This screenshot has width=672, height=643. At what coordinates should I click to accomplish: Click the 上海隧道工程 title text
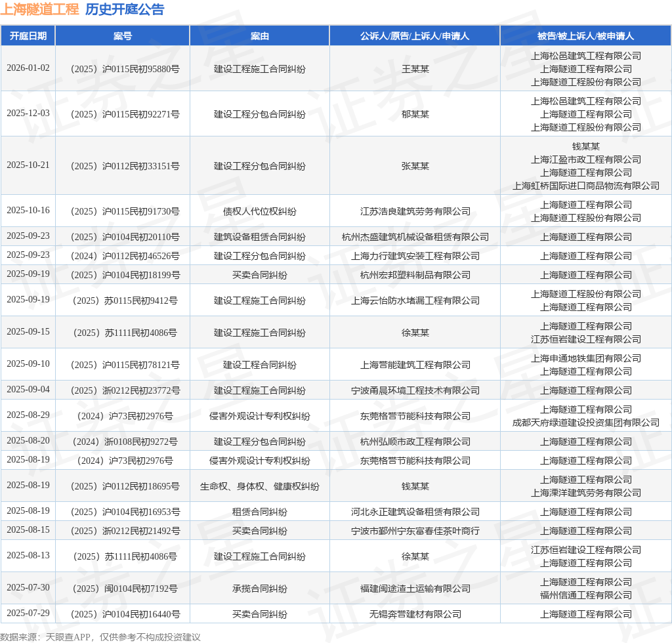point(39,9)
